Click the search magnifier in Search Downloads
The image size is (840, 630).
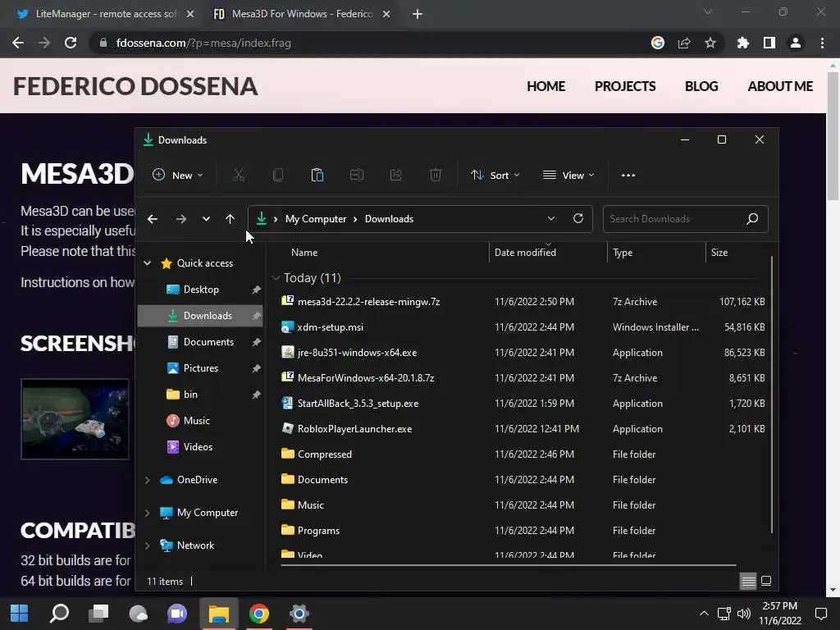click(752, 218)
